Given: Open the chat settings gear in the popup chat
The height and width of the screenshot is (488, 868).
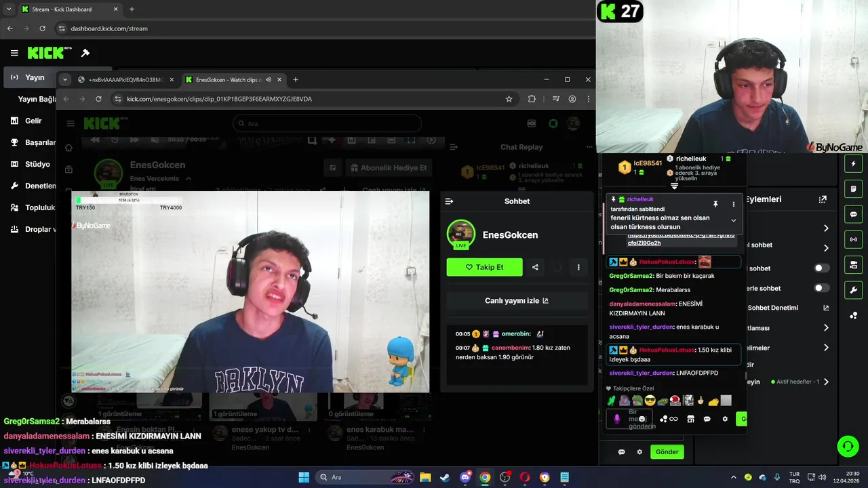Looking at the screenshot, I should tap(725, 419).
